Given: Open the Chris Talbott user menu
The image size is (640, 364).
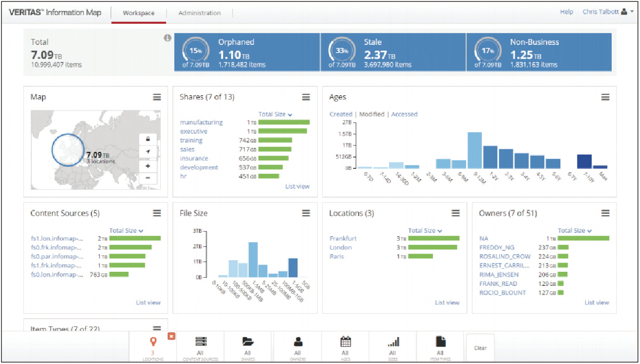Looking at the screenshot, I should coord(608,12).
